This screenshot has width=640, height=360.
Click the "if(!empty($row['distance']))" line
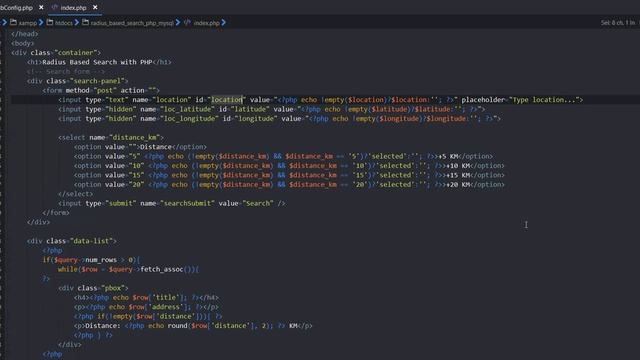coord(148,316)
